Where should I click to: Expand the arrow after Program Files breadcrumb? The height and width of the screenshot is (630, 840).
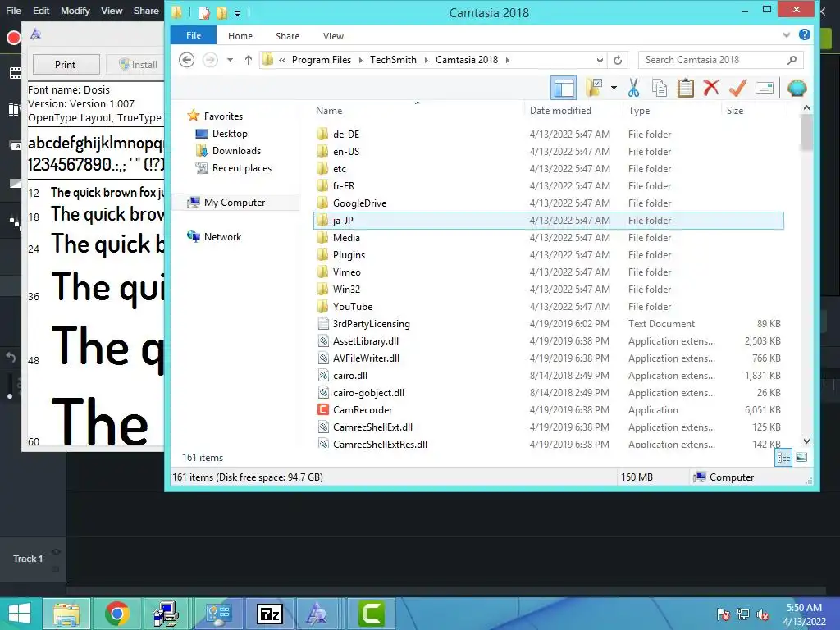pos(361,60)
